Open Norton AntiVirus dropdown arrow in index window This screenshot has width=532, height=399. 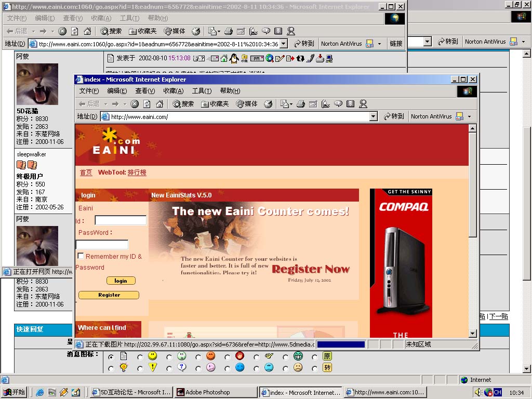point(469,116)
